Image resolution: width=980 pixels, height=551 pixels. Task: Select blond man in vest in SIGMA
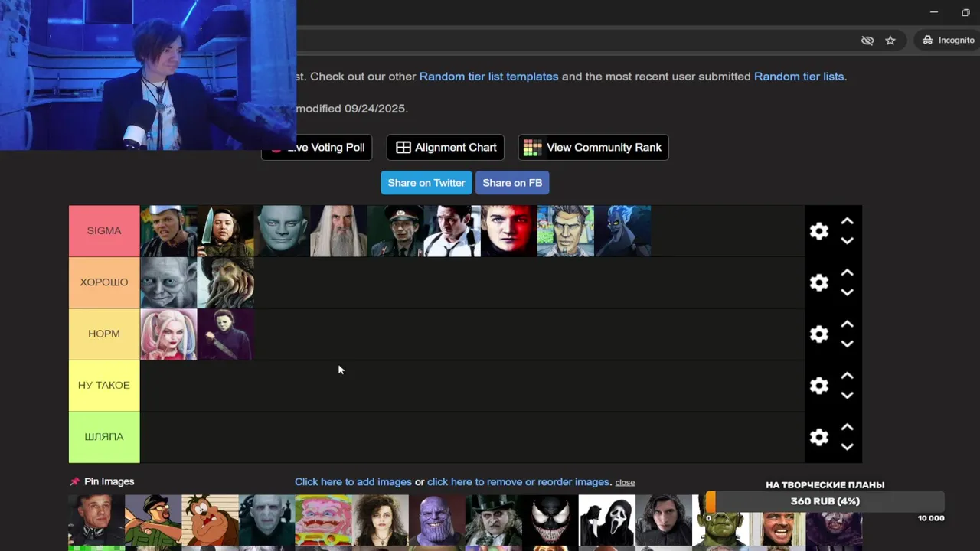tap(168, 231)
